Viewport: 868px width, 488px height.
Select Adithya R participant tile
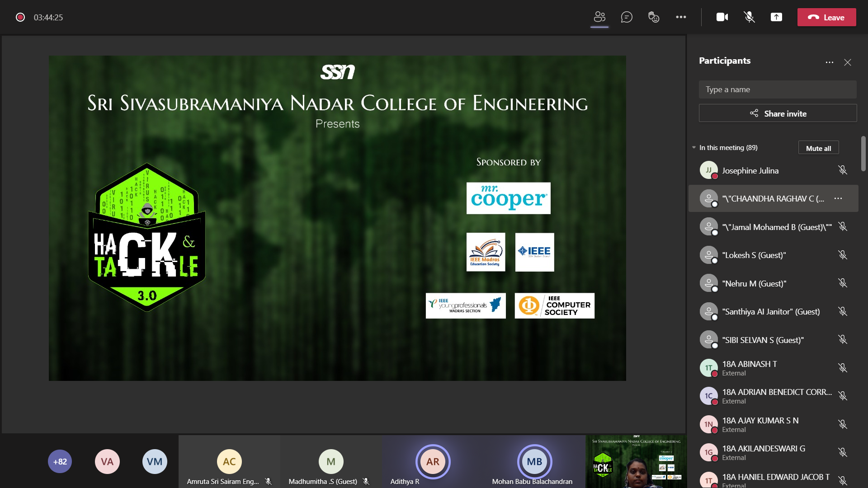433,461
